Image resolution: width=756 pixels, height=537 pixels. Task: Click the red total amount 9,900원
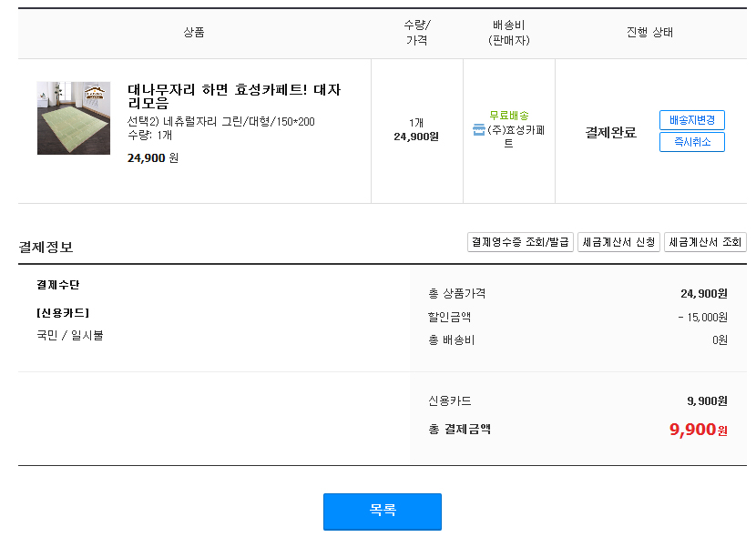(x=698, y=430)
